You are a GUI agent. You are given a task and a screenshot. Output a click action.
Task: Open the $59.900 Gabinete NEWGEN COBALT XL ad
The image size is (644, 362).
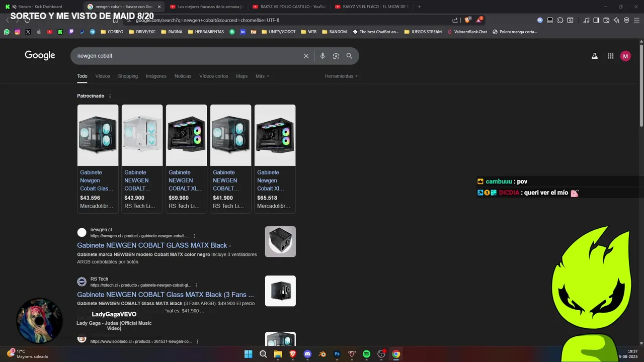tap(186, 159)
